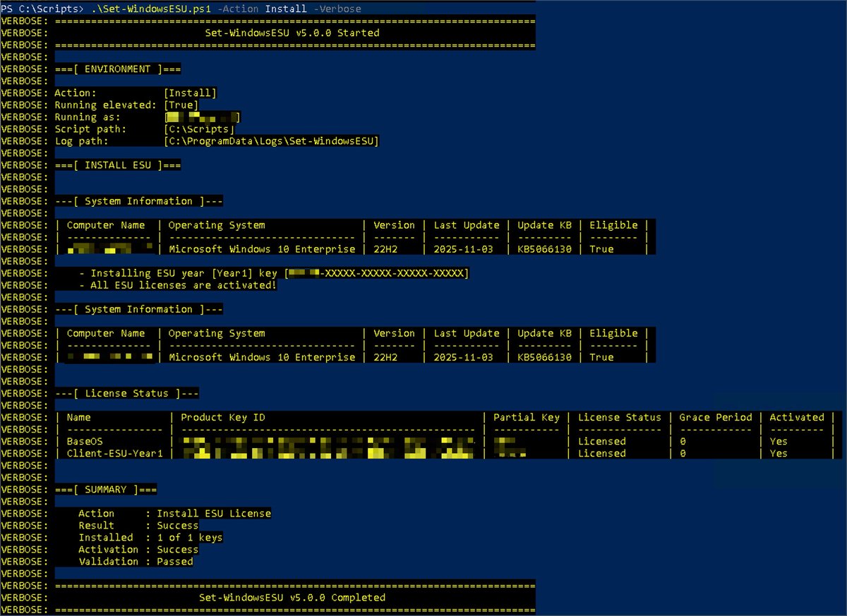The image size is (847, 616).
Task: Click the Eligible column header
Action: (x=613, y=224)
